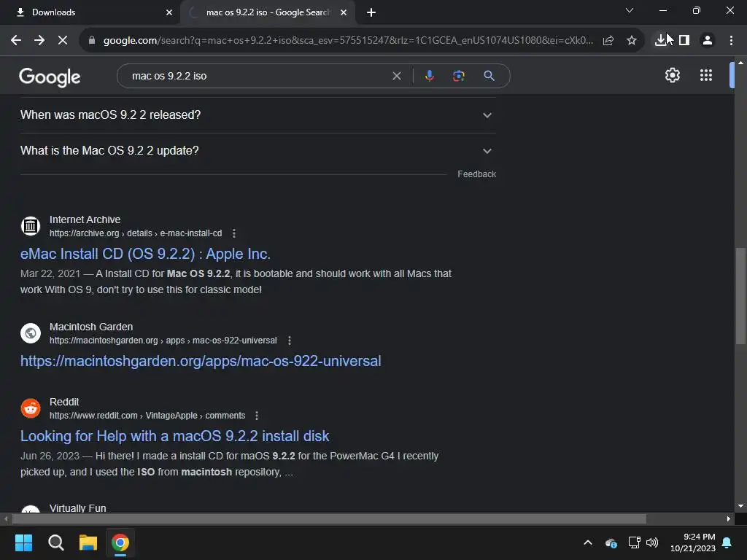Open more options for the Macintosh Garden result
This screenshot has width=747, height=560.
(290, 341)
